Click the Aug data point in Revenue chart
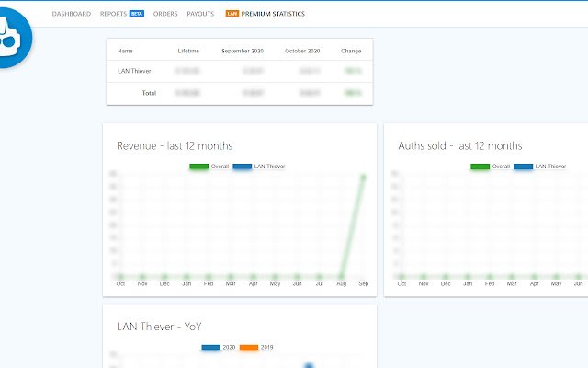This screenshot has width=588, height=368. (341, 277)
